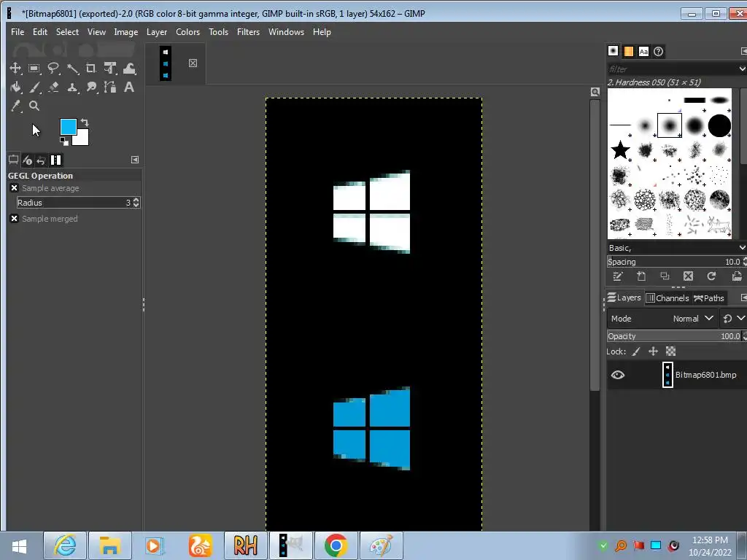
Task: Select the Paths tool
Action: [110, 87]
